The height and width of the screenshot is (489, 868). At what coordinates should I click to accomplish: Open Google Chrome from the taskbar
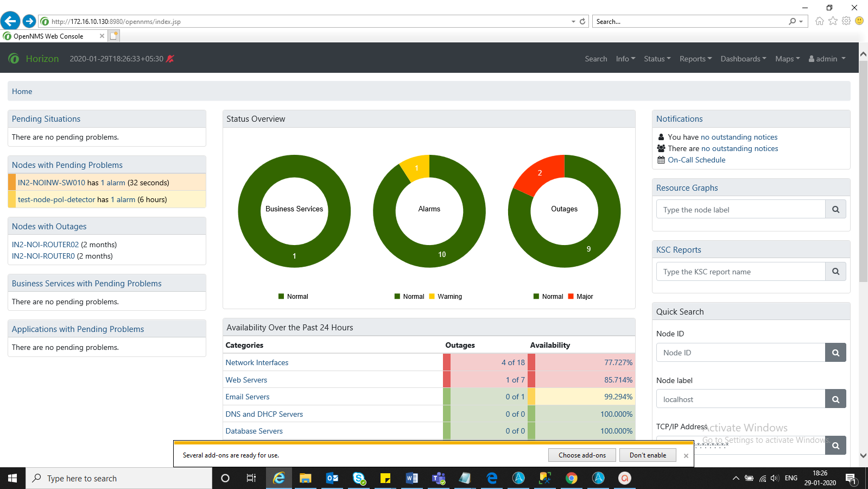pyautogui.click(x=571, y=478)
